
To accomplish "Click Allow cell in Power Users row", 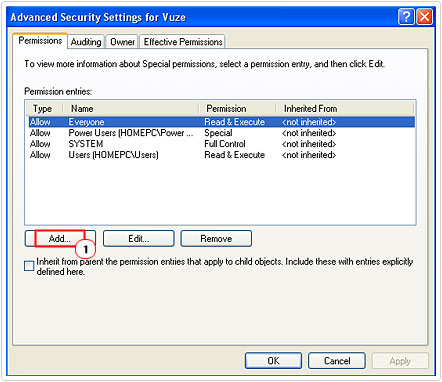I will click(x=40, y=133).
